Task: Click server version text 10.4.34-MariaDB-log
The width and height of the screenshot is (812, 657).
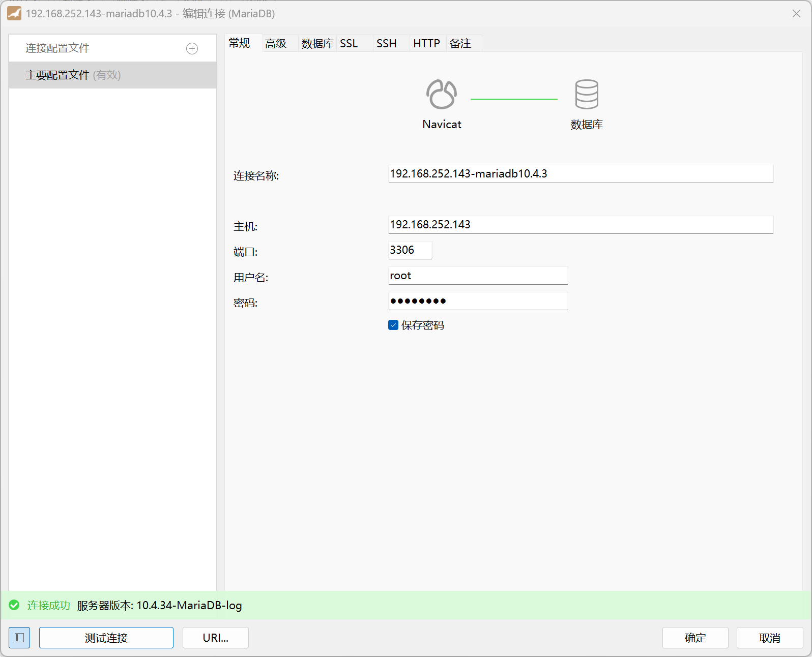Action: (189, 605)
